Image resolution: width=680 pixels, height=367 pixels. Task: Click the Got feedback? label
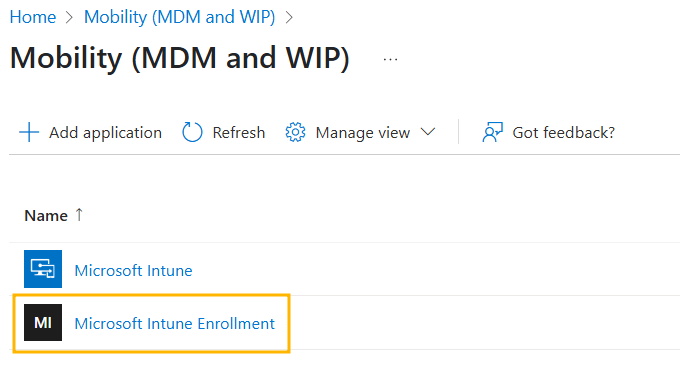[x=564, y=132]
